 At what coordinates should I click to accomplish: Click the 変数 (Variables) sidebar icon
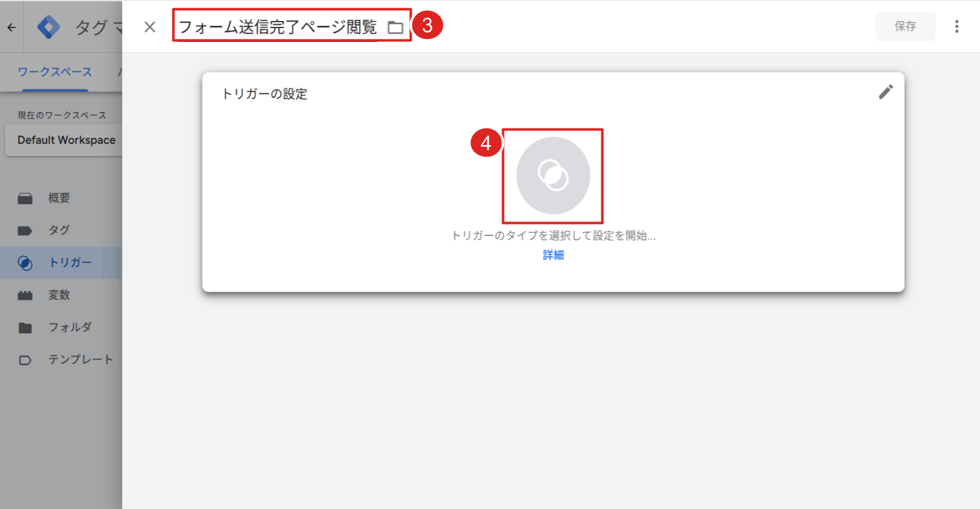point(25,295)
